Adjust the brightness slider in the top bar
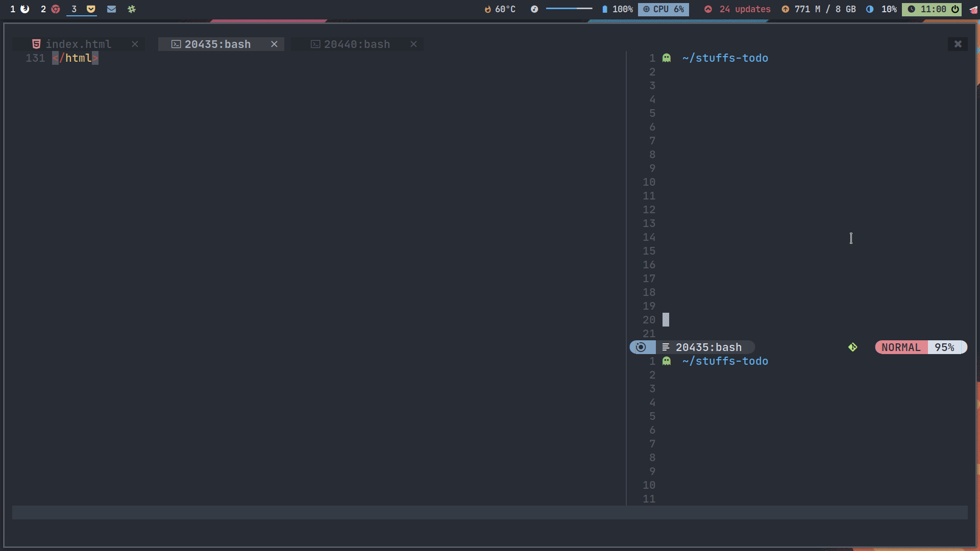Viewport: 980px width, 551px height. pos(568,9)
